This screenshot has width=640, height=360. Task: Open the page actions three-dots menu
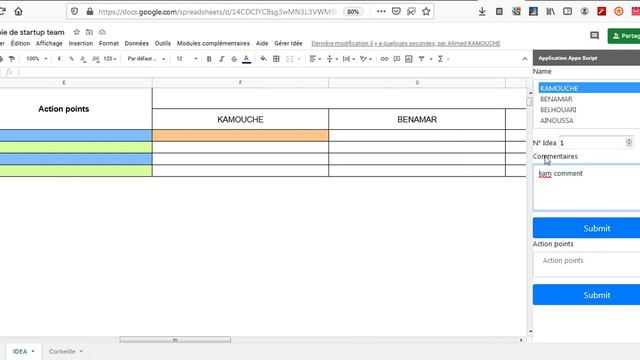[381, 11]
